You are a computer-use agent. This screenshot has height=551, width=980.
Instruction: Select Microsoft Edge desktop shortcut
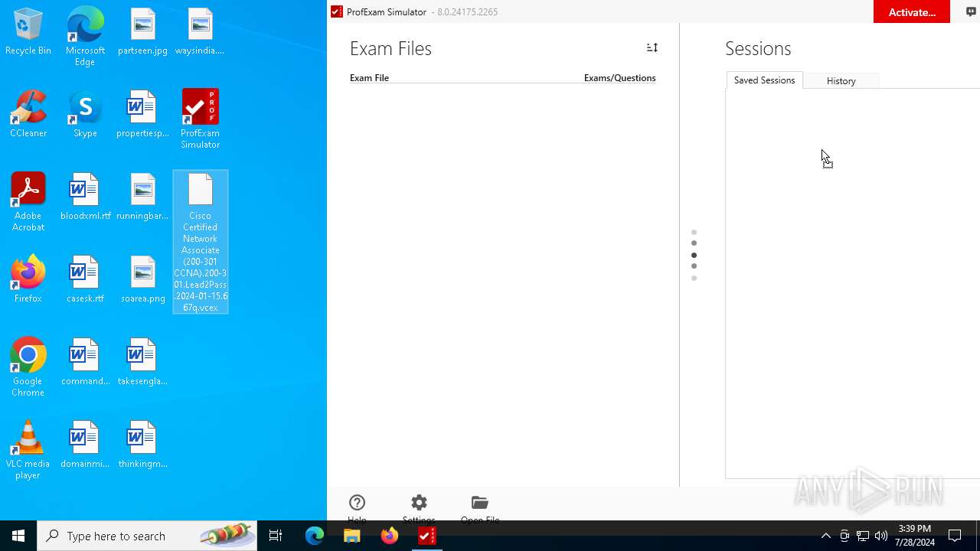[85, 37]
